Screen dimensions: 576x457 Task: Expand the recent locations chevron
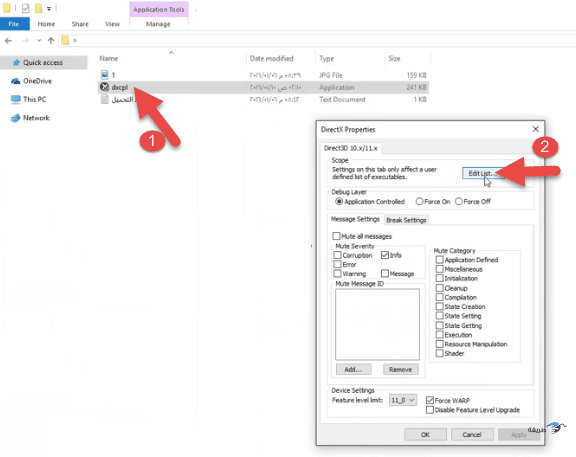[39, 40]
